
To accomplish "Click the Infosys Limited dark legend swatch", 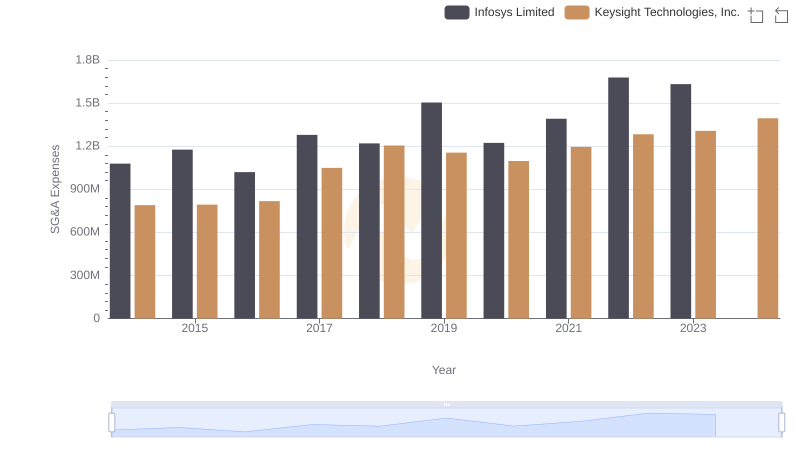I will [x=457, y=12].
